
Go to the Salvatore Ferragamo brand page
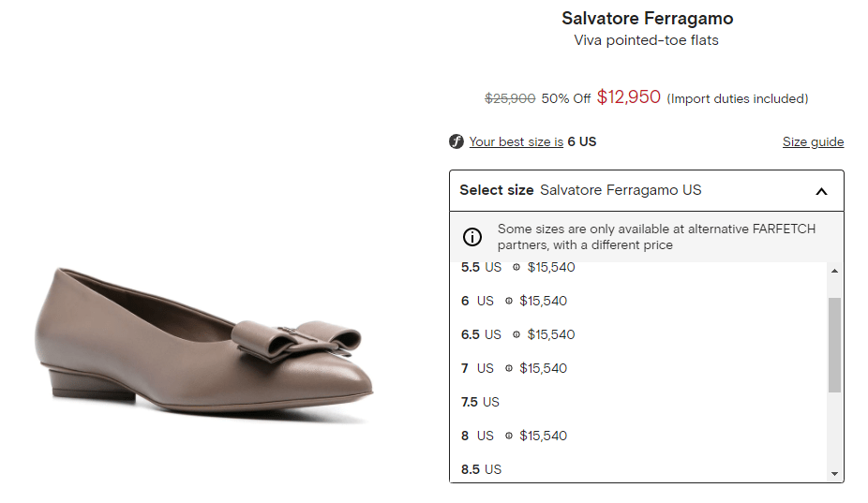pyautogui.click(x=647, y=19)
